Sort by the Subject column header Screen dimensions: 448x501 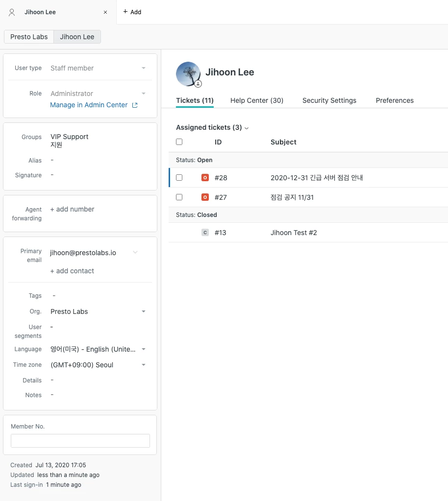[283, 142]
